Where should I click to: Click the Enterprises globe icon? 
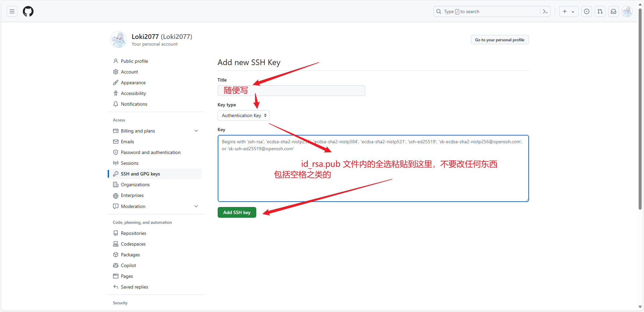(x=116, y=196)
